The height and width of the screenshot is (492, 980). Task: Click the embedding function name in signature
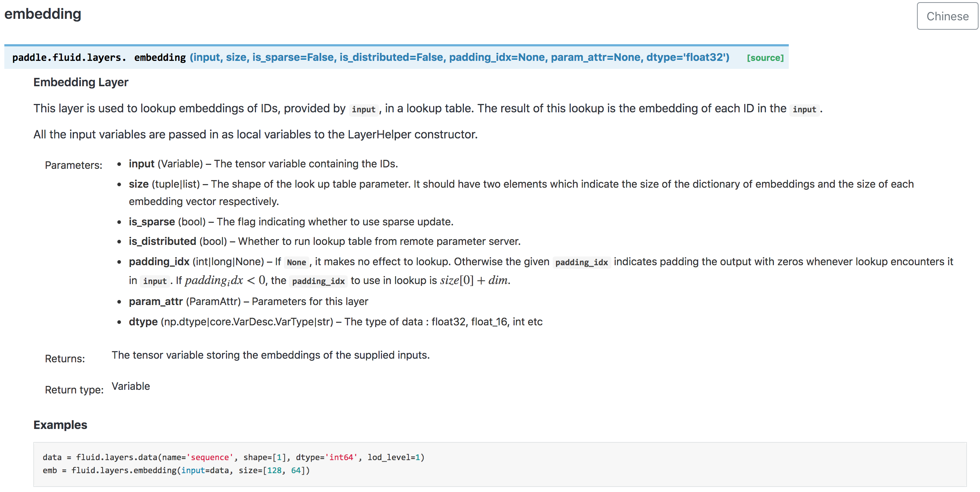[160, 58]
